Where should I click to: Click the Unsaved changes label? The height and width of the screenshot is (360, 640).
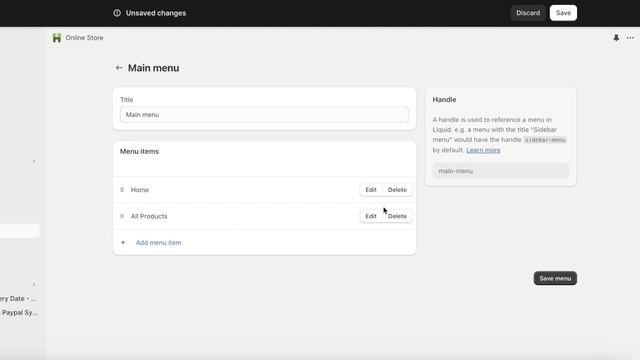156,13
